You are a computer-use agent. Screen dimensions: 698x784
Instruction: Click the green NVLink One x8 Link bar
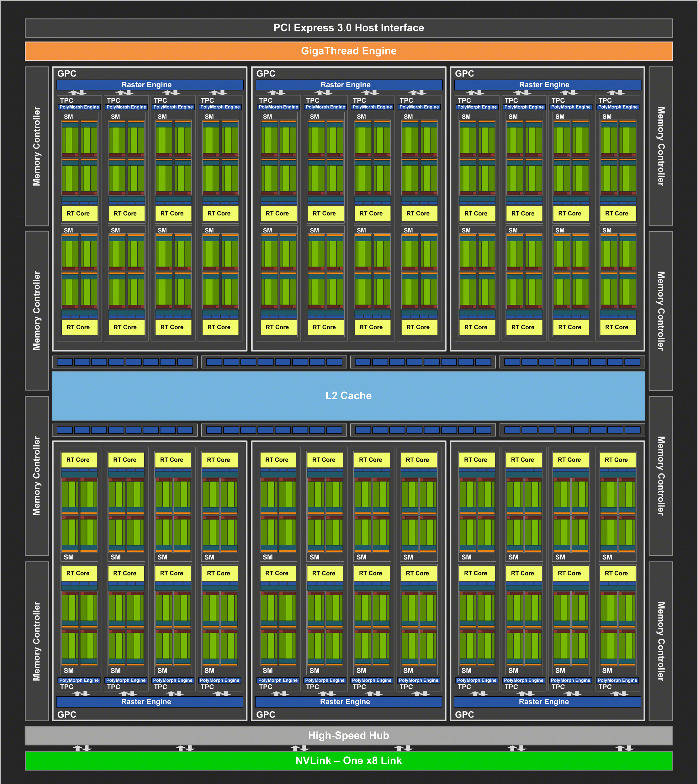pyautogui.click(x=348, y=760)
